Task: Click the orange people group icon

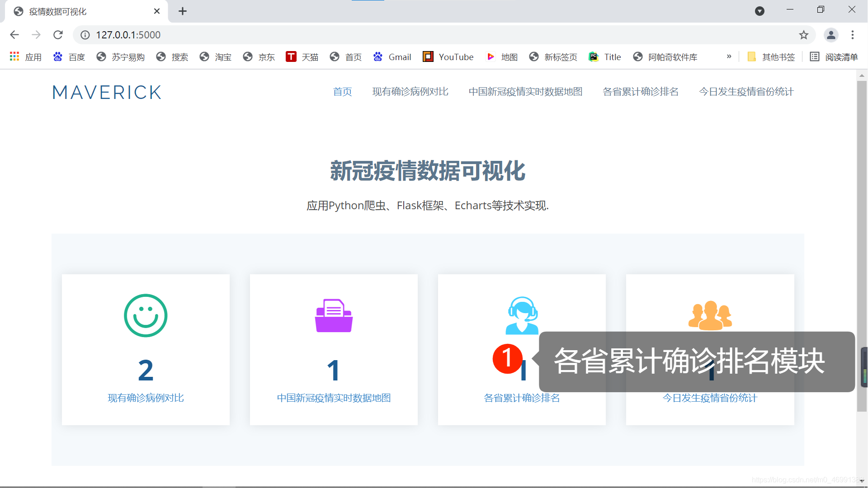Action: click(710, 315)
